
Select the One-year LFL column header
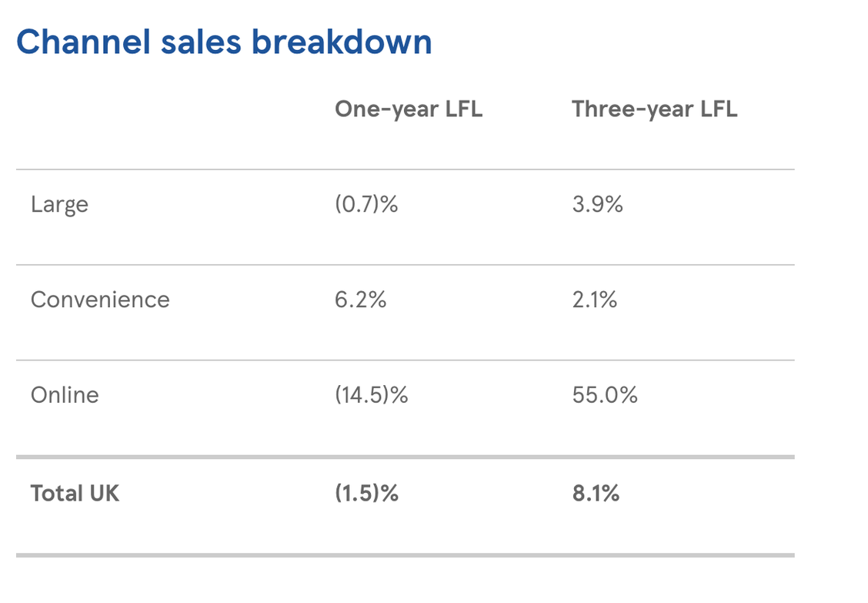pyautogui.click(x=409, y=109)
